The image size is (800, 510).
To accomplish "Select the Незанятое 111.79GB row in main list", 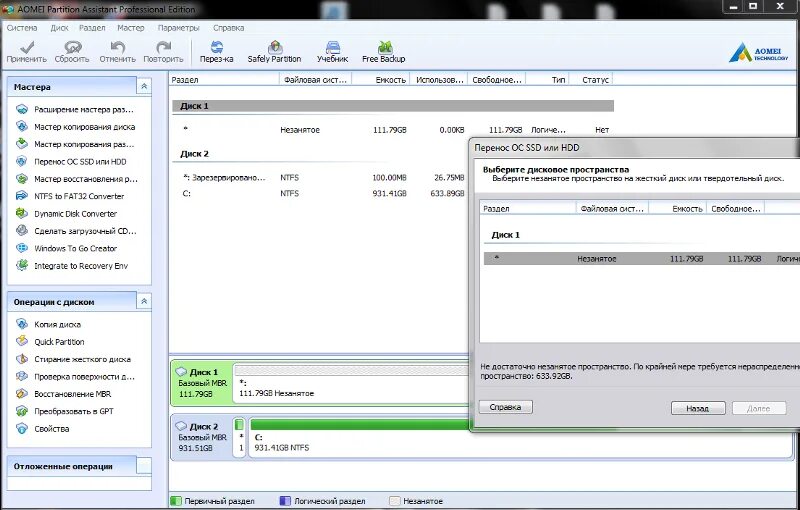I will 393,130.
